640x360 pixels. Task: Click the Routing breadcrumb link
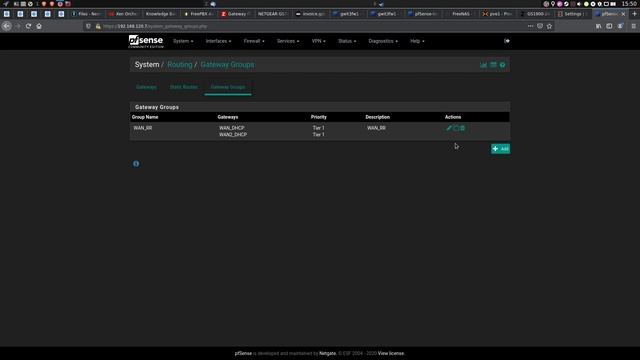[x=180, y=65]
